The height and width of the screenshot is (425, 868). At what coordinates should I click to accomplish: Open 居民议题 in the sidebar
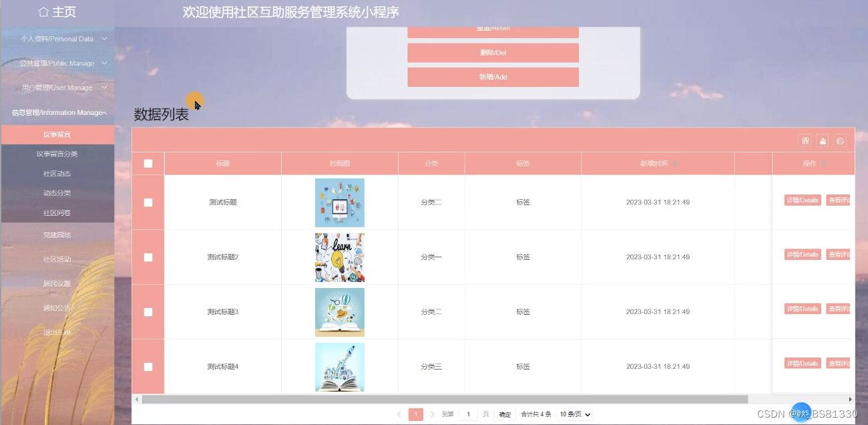(x=57, y=283)
